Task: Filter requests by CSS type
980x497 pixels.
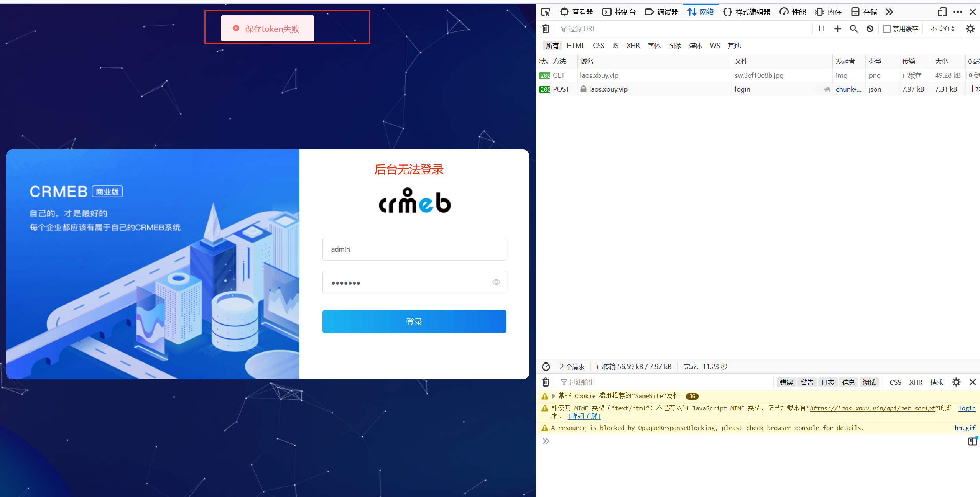Action: point(599,46)
